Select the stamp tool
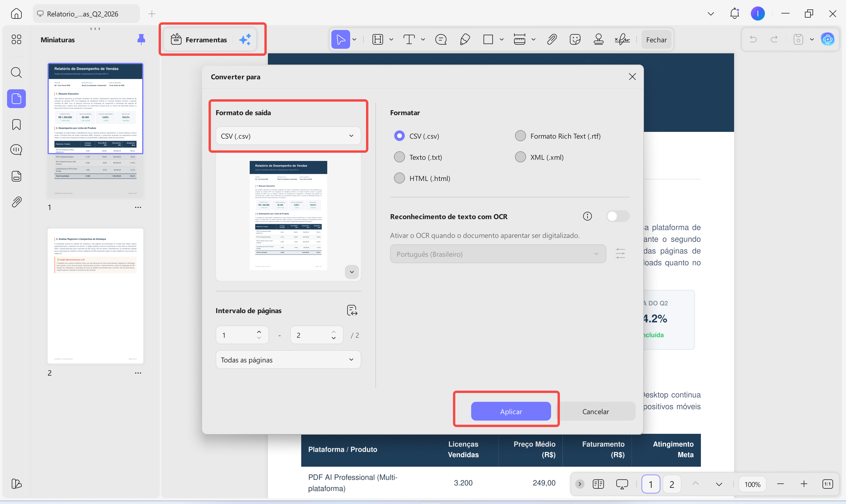846x504 pixels. (x=598, y=39)
